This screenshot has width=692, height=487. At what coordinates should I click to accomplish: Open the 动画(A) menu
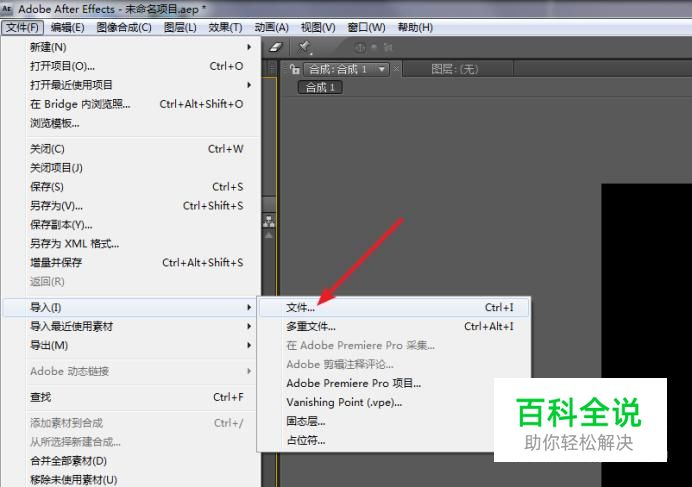click(271, 27)
